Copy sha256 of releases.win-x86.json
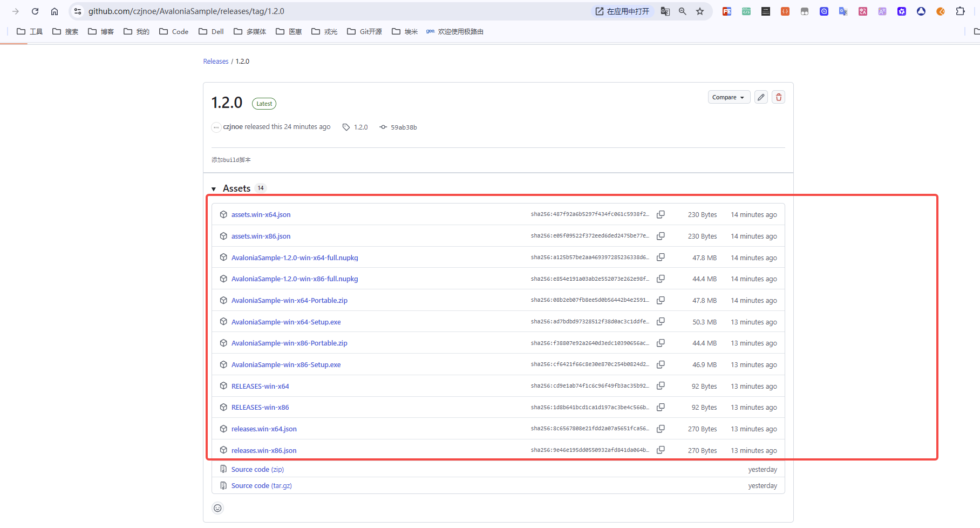This screenshot has width=980, height=528. 661,450
